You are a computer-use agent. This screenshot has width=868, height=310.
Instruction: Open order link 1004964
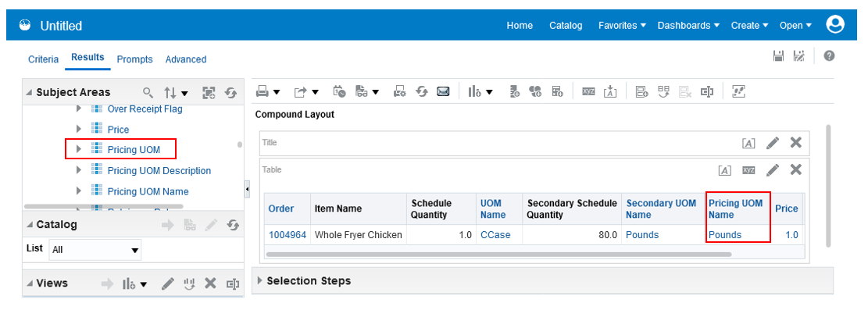point(288,235)
